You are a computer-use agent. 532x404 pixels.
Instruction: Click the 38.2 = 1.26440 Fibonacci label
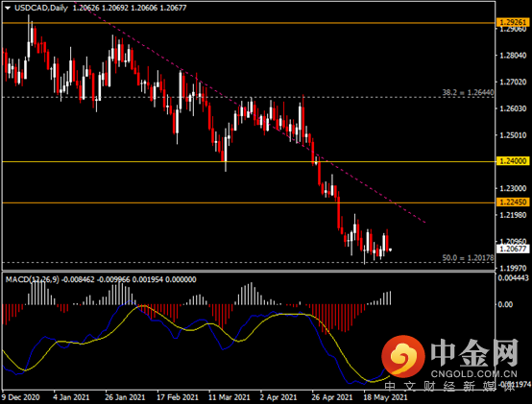coord(468,92)
